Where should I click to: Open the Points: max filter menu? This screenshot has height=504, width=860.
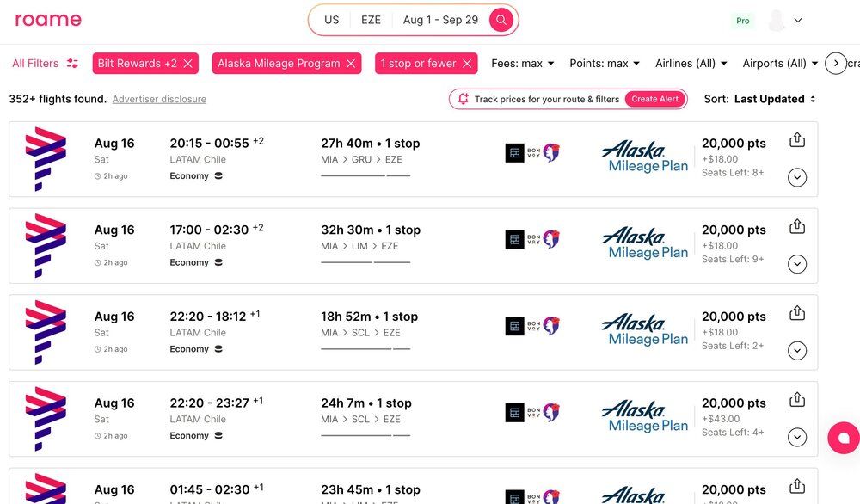pos(604,64)
